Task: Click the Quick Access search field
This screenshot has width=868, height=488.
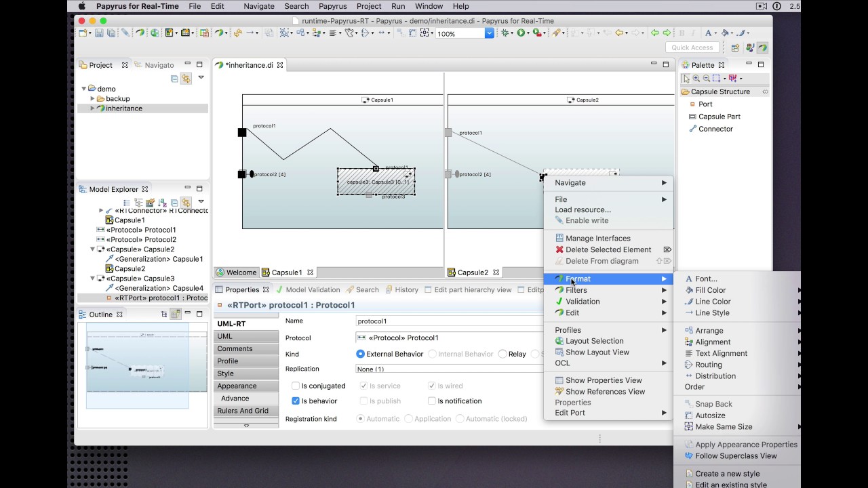Action: pyautogui.click(x=692, y=47)
